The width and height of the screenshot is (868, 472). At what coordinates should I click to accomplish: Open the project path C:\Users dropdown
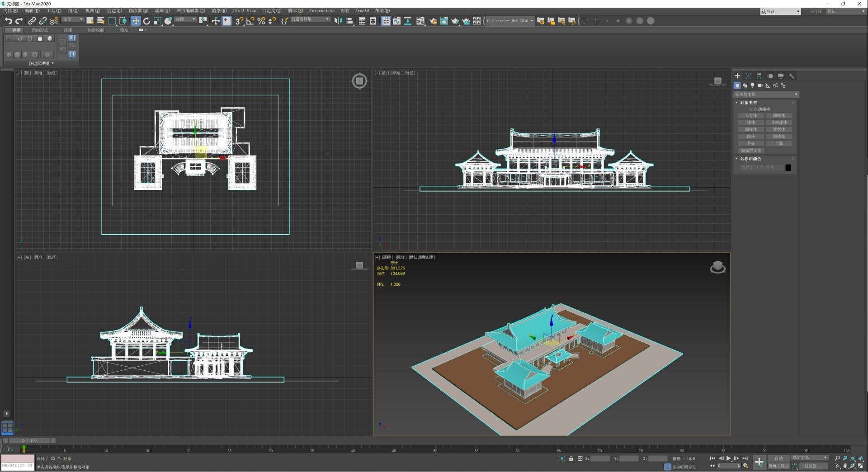click(510, 21)
